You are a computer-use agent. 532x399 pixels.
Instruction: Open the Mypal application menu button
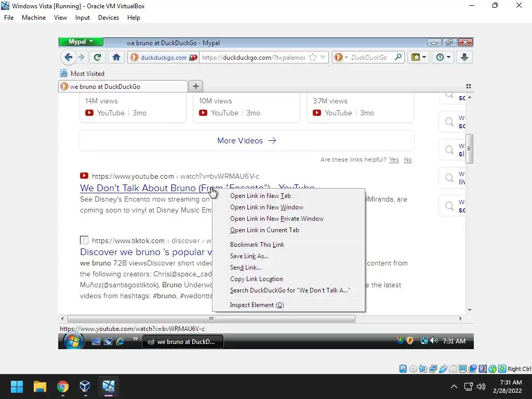(81, 42)
